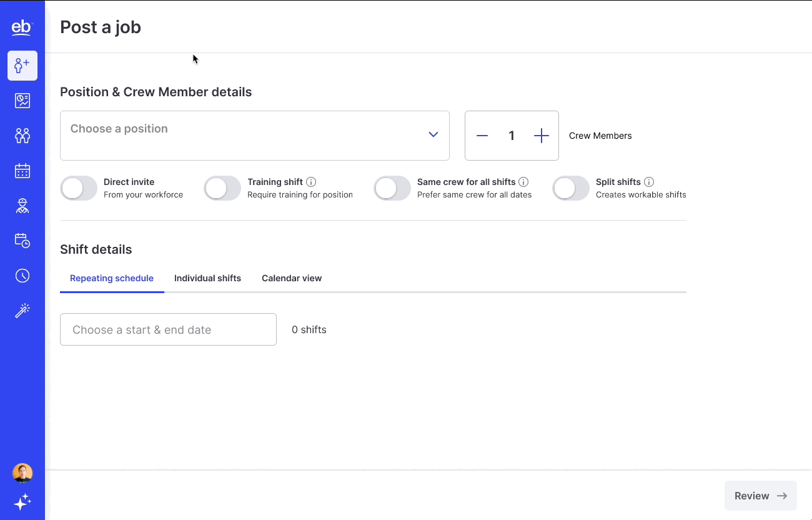The height and width of the screenshot is (520, 812).
Task: Enable the Direct invite toggle
Action: [x=79, y=188]
